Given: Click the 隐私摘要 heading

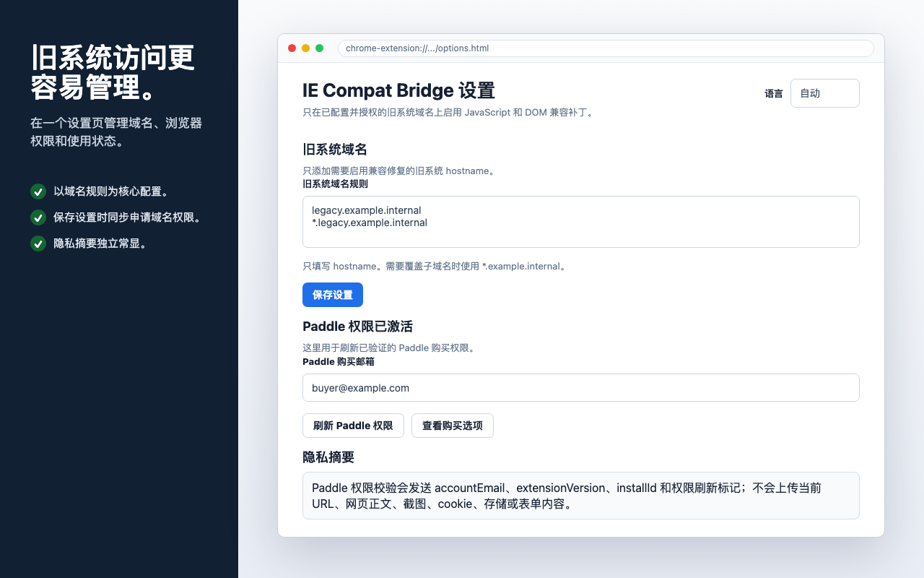Looking at the screenshot, I should click(328, 457).
